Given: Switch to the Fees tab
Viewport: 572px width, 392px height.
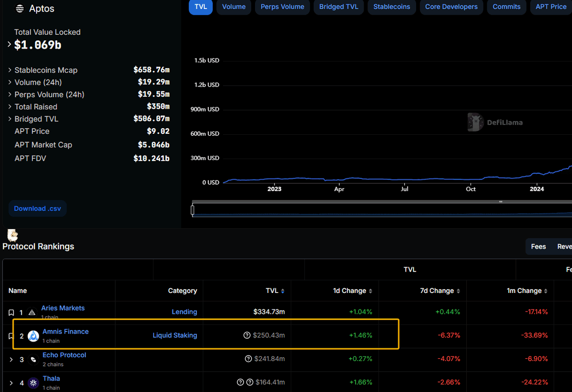Looking at the screenshot, I should point(538,246).
